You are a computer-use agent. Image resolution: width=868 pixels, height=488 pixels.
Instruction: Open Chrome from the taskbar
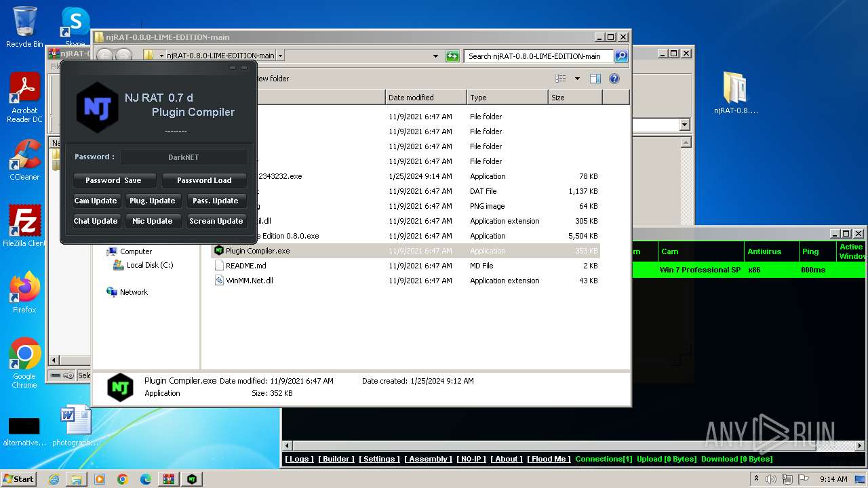123,479
